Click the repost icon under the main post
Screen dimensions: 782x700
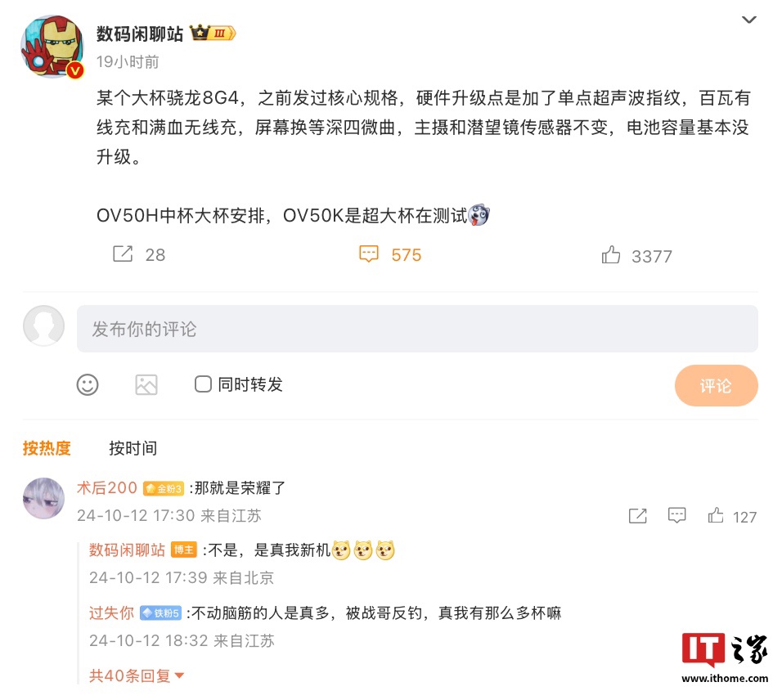(123, 254)
